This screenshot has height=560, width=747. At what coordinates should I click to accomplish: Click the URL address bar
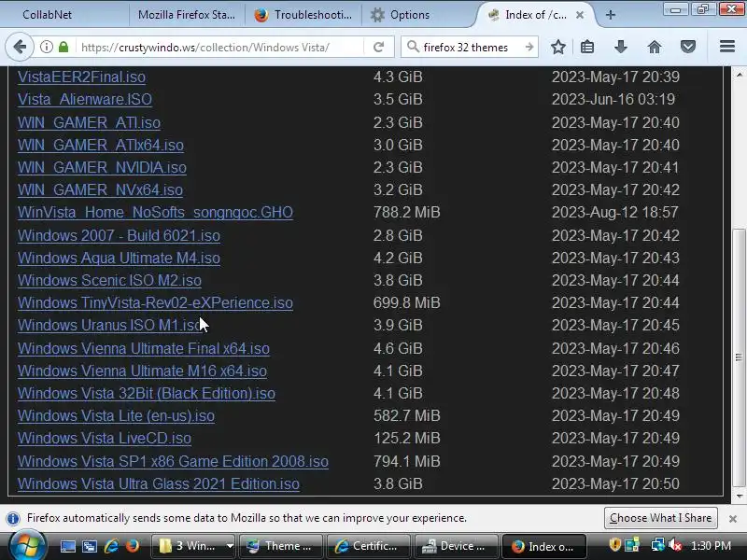click(x=204, y=48)
